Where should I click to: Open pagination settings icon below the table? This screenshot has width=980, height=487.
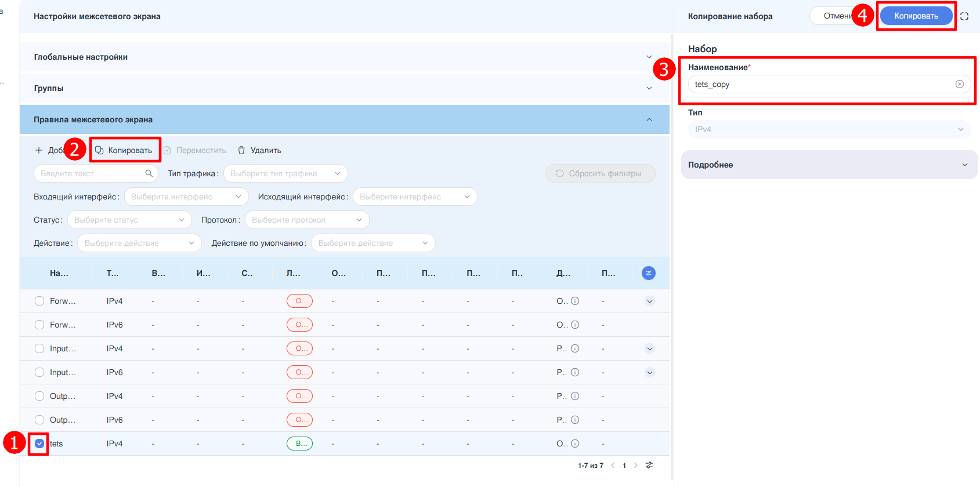click(649, 465)
